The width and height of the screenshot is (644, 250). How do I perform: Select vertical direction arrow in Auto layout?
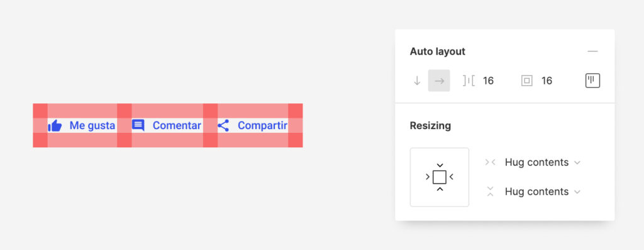pyautogui.click(x=417, y=81)
